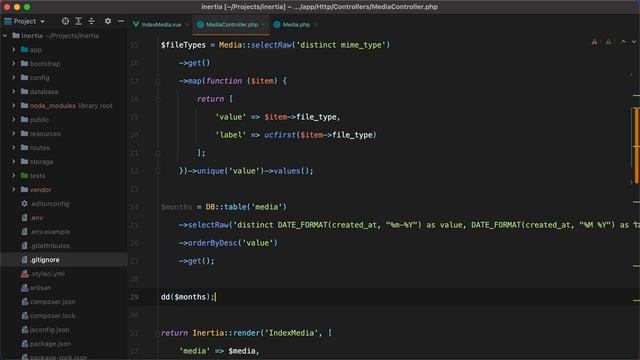This screenshot has width=640, height=360.
Task: Click line number 29 in the gutter
Action: [x=134, y=297]
